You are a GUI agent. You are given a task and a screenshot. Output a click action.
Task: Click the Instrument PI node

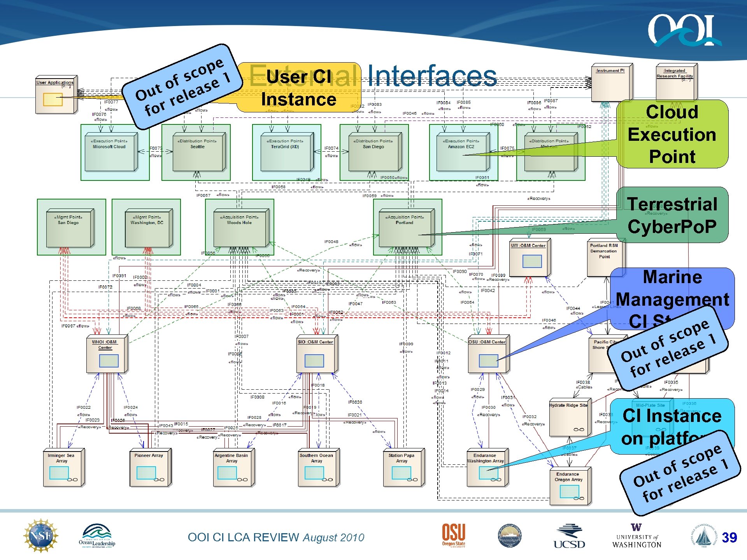click(x=610, y=84)
